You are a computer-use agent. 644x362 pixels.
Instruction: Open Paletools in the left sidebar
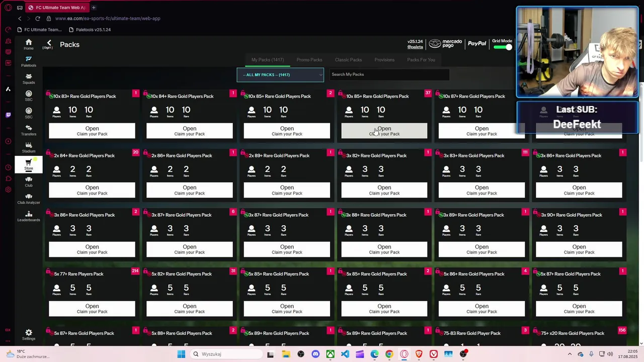[29, 61]
